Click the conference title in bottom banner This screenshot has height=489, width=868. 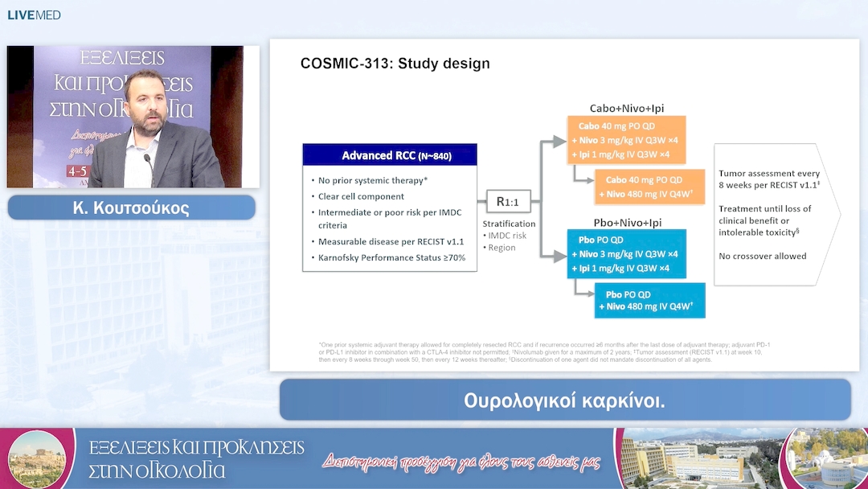196,458
